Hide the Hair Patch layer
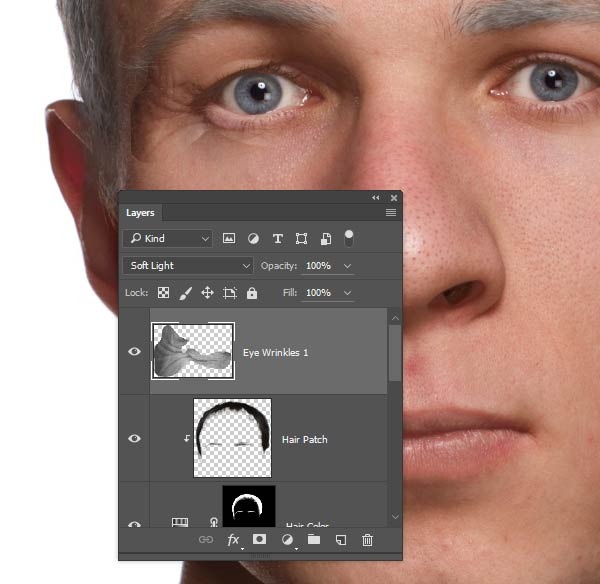The height and width of the screenshot is (584, 600). 135,438
